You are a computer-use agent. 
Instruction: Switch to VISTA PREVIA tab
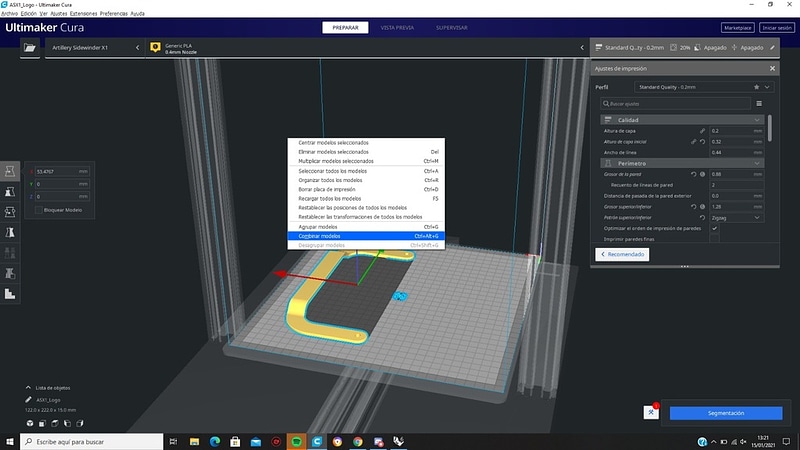pos(397,28)
